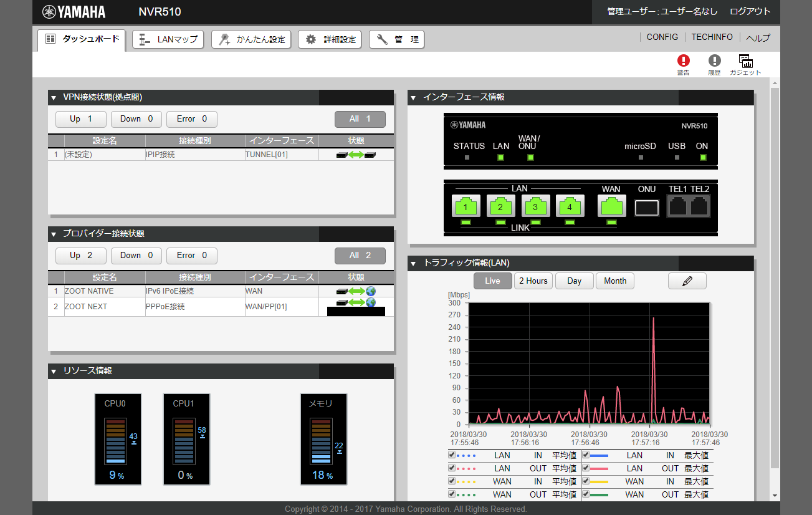Toggle the LAN OUT maximum value checkbox

click(586, 468)
